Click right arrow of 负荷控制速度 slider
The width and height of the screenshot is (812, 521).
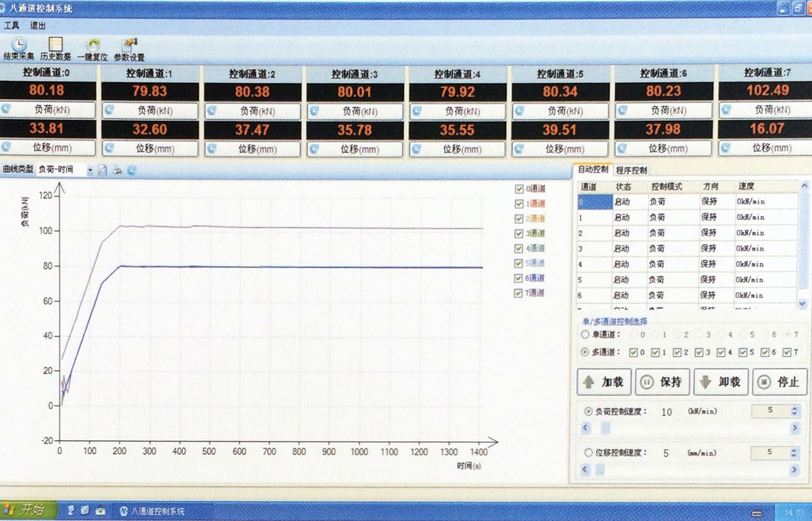point(794,428)
